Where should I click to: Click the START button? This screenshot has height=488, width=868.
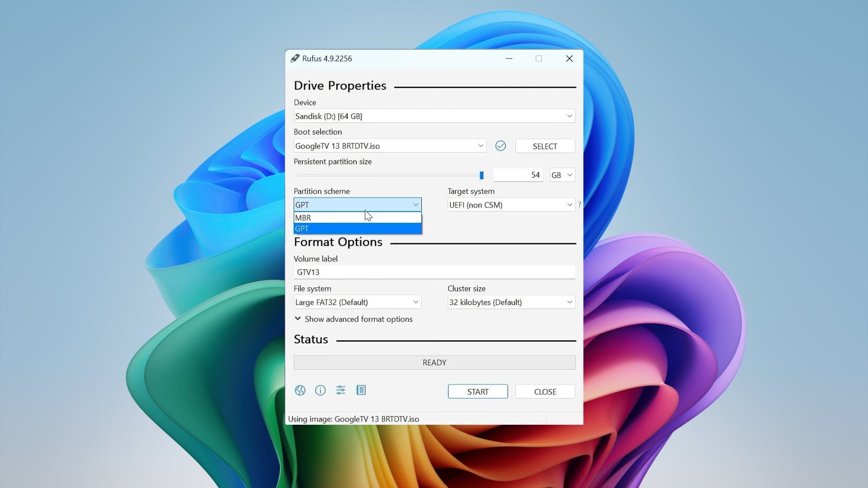coord(478,392)
